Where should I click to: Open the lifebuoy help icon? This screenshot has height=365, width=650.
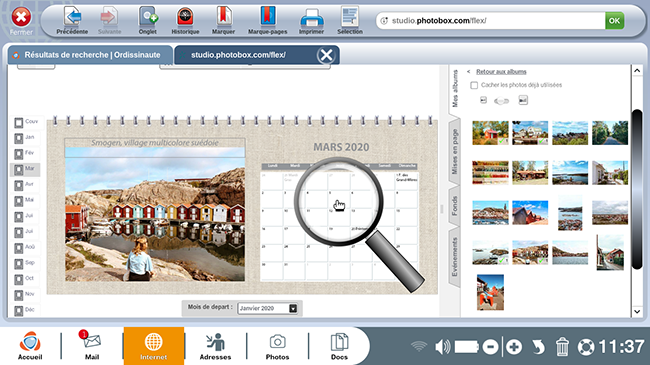586,347
